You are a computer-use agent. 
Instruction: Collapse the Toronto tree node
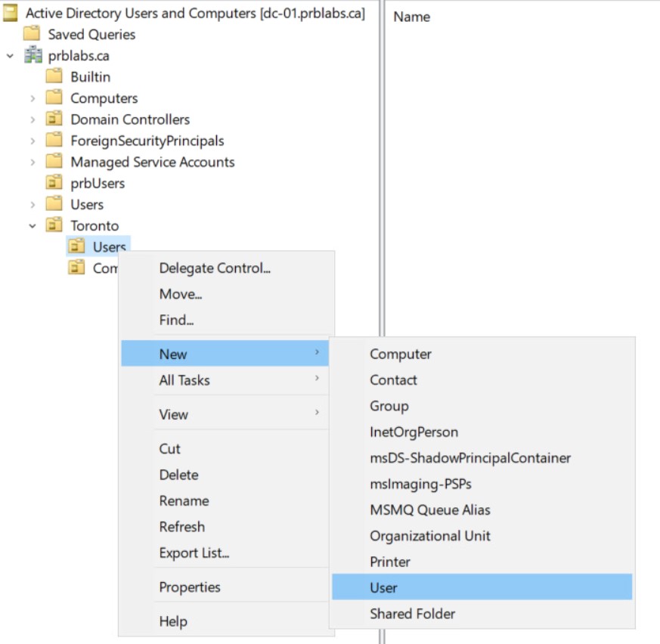33,225
